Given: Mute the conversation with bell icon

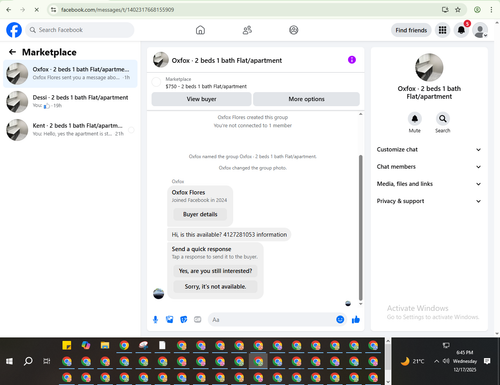Looking at the screenshot, I should [x=415, y=119].
